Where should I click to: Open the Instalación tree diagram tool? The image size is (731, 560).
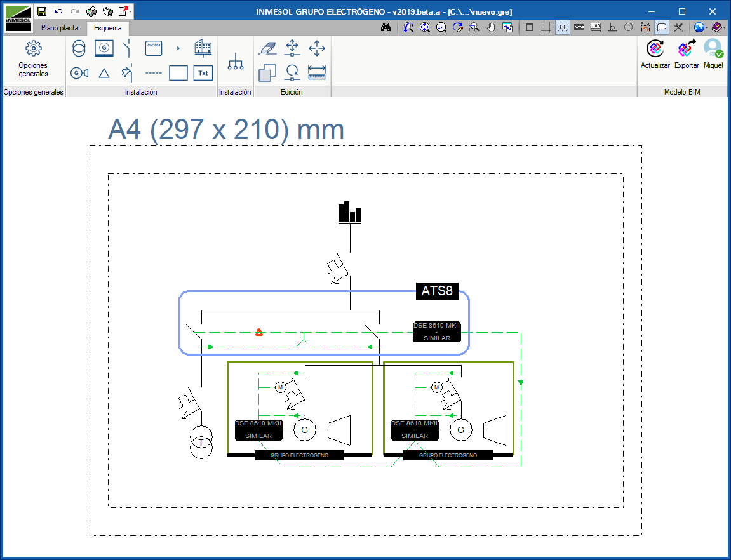236,62
